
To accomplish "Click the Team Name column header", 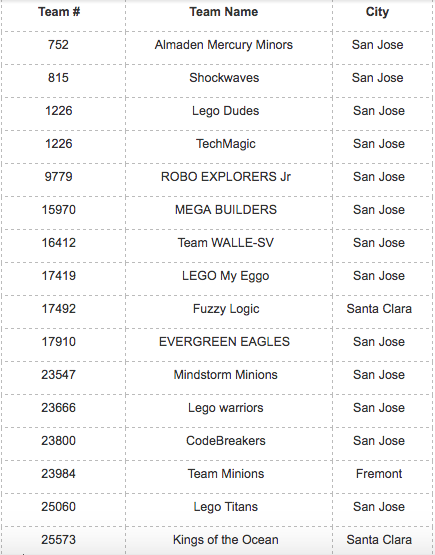I will click(x=224, y=12).
